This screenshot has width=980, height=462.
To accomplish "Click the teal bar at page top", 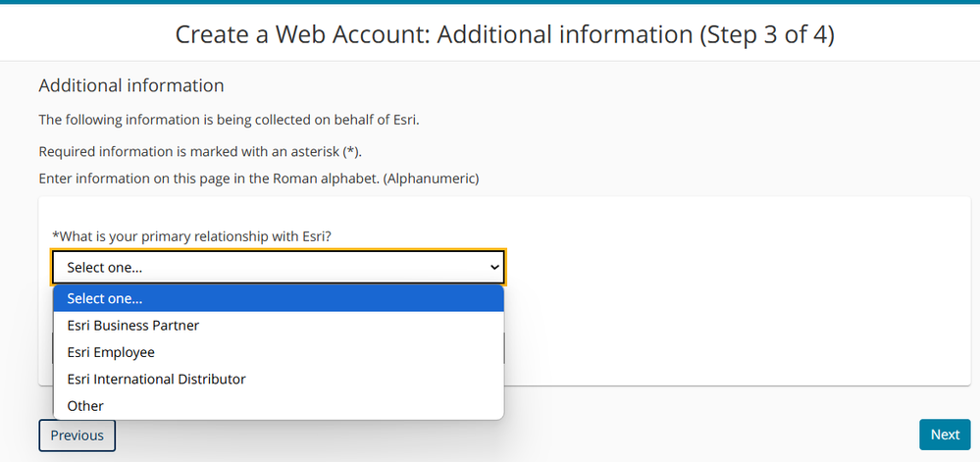I will pyautogui.click(x=490, y=2).
